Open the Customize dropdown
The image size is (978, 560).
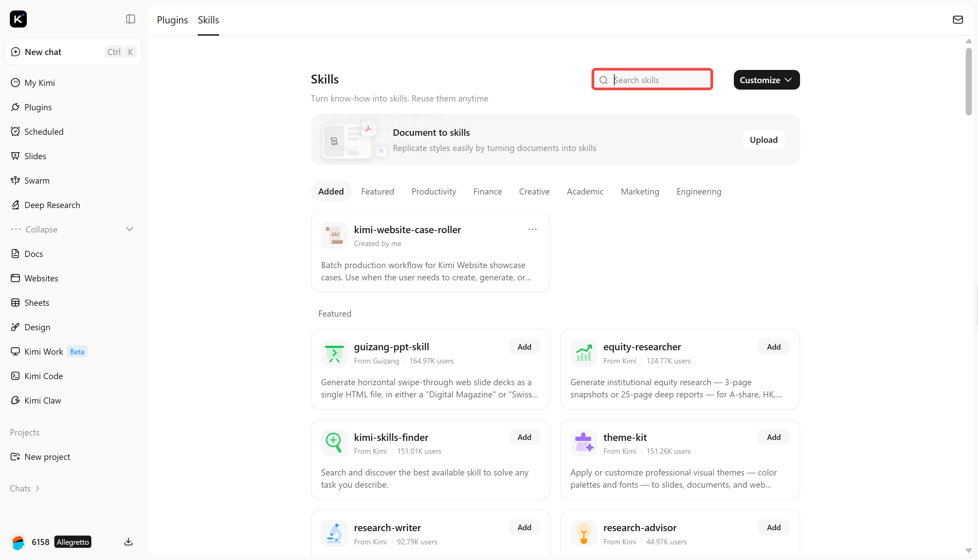click(766, 80)
